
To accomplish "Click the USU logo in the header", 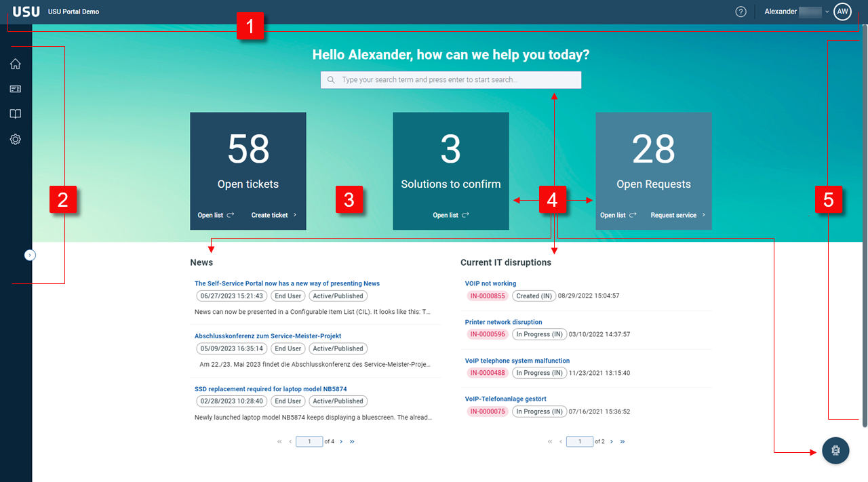I will (24, 11).
